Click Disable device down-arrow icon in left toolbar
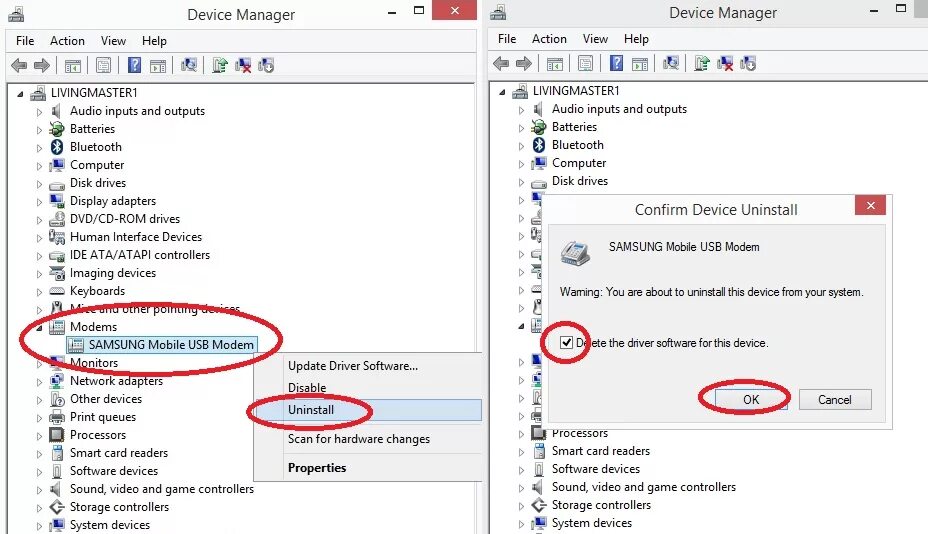The image size is (928, 534). (x=266, y=65)
